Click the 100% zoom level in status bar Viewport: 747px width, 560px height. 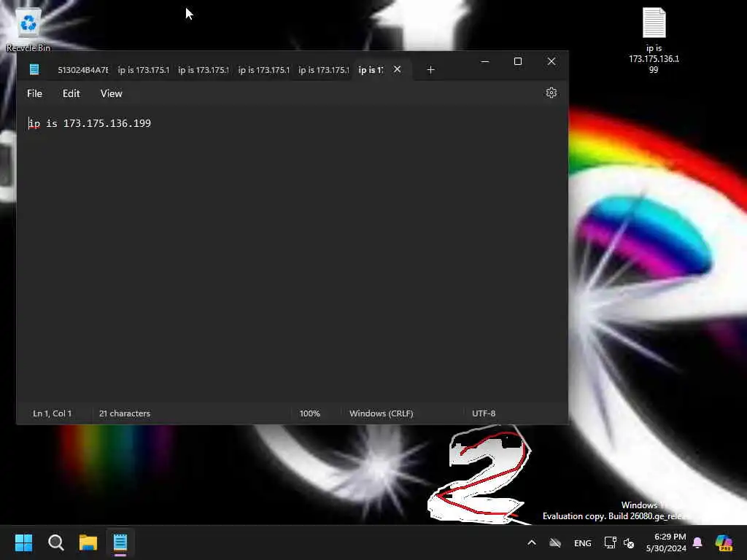click(x=309, y=413)
